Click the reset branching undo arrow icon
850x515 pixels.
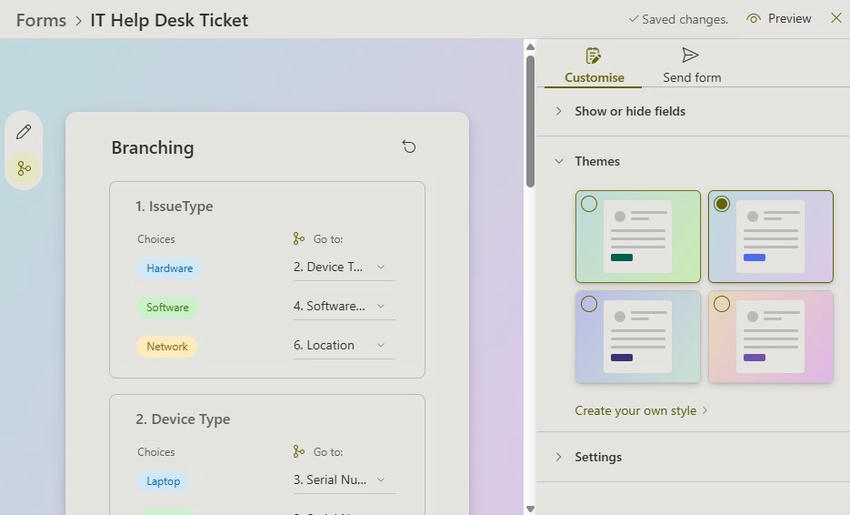[409, 146]
